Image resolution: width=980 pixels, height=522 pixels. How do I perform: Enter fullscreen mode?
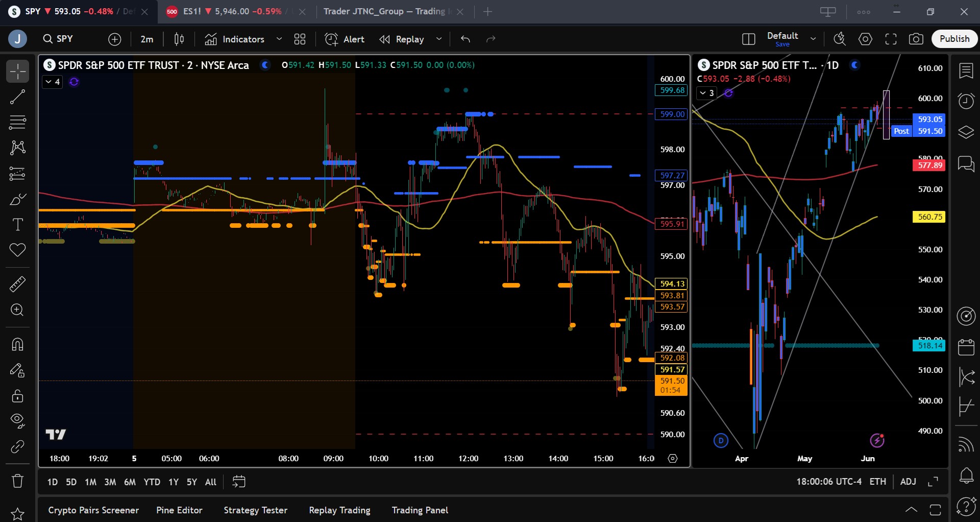click(891, 39)
